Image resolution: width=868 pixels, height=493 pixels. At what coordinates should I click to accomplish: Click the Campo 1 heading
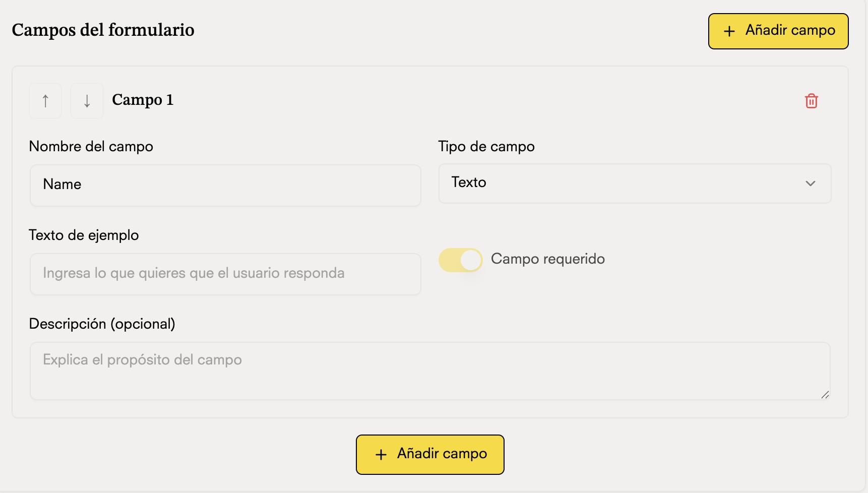143,100
